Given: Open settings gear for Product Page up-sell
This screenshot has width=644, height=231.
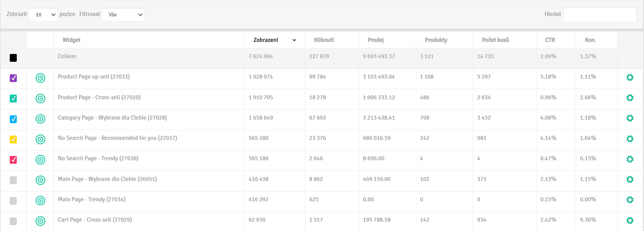Looking at the screenshot, I should (630, 77).
